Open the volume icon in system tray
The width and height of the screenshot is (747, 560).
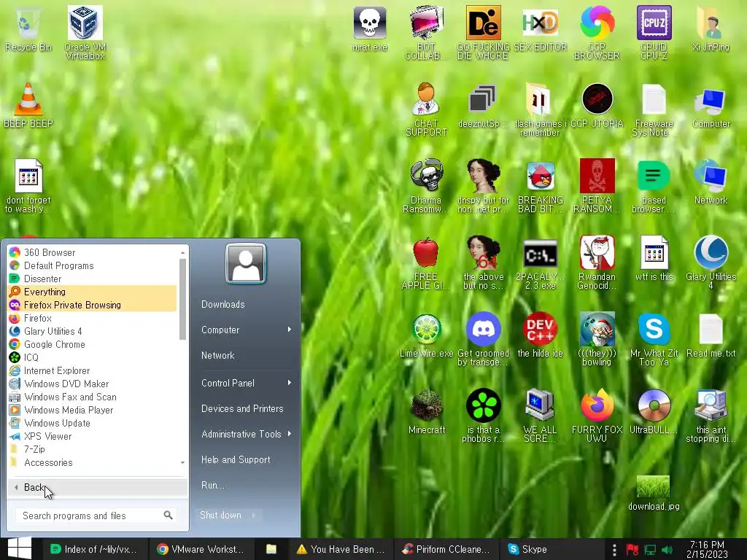tap(667, 550)
